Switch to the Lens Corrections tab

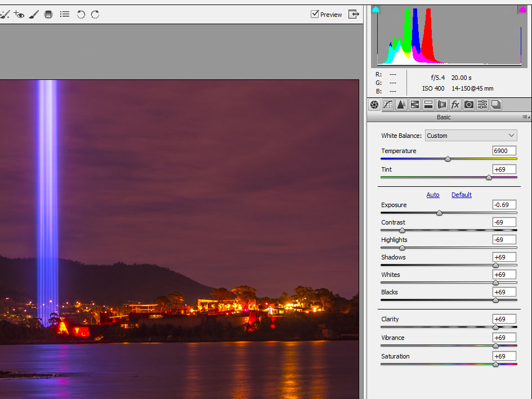(441, 105)
